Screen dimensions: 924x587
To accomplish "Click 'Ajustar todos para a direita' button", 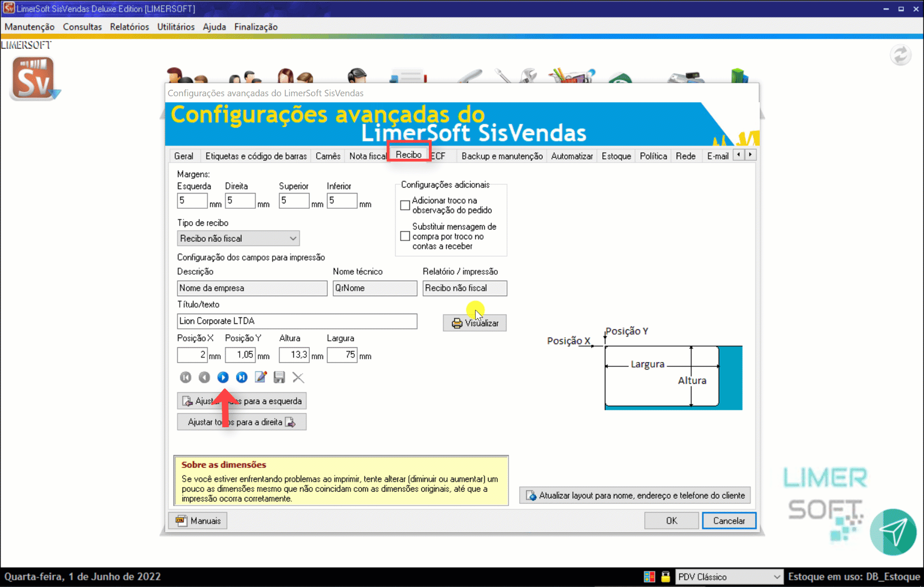I will 242,422.
